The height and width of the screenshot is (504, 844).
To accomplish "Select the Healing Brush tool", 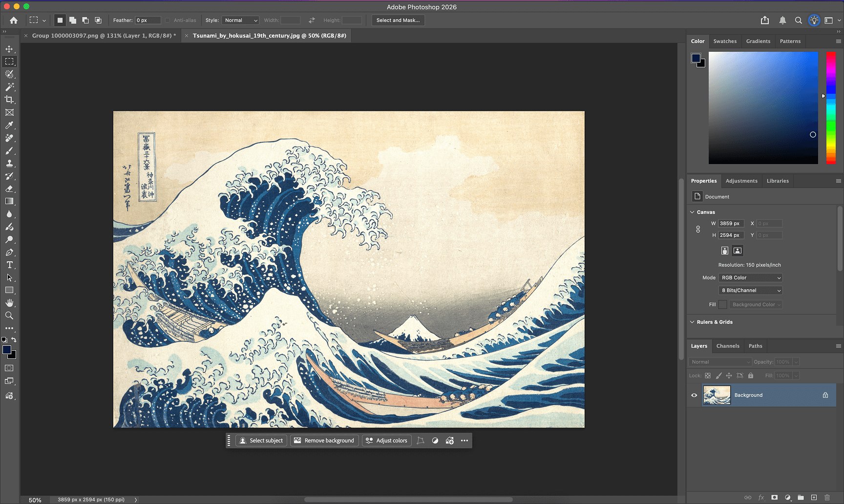I will pyautogui.click(x=10, y=138).
